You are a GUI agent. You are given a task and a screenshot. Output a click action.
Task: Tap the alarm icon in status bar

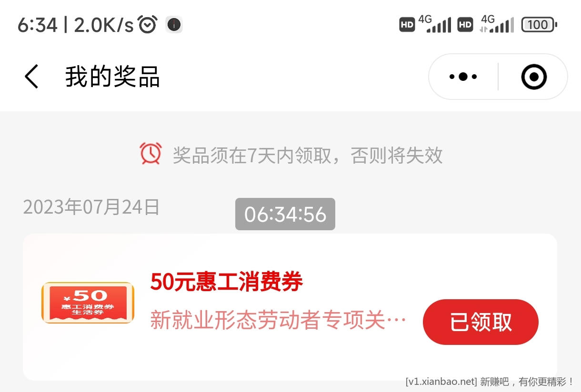pos(148,24)
